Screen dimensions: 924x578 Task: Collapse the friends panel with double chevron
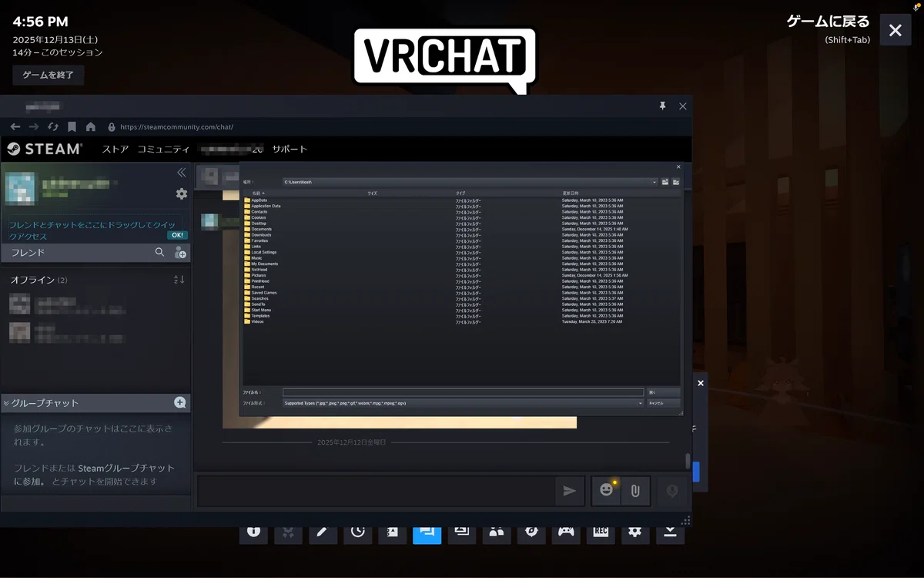pos(182,172)
